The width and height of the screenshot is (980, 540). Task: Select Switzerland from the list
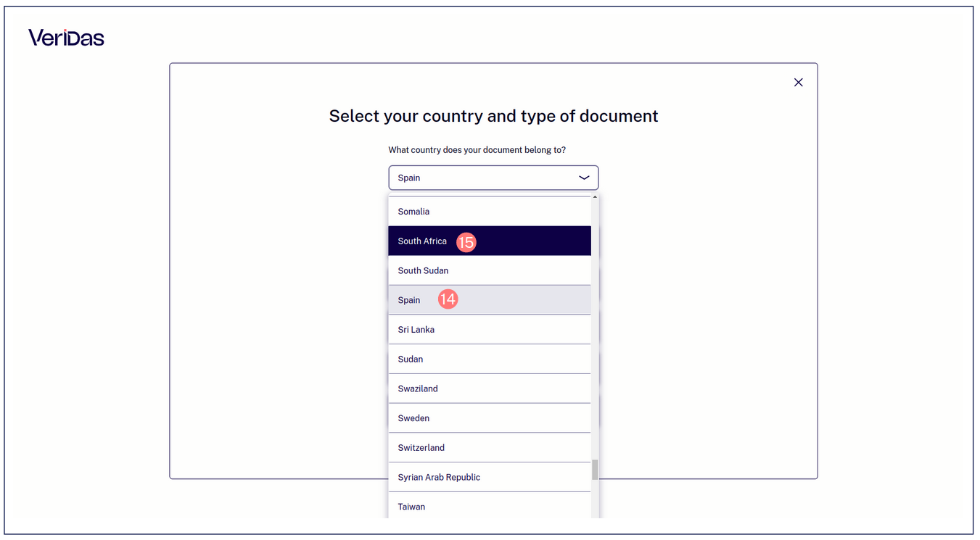coord(490,448)
